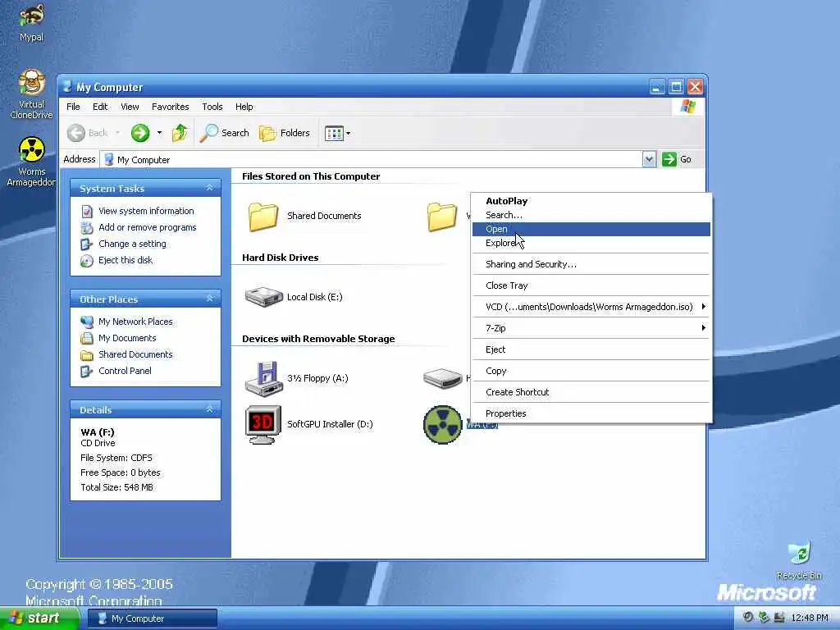Click Add or remove programs link

[148, 228]
